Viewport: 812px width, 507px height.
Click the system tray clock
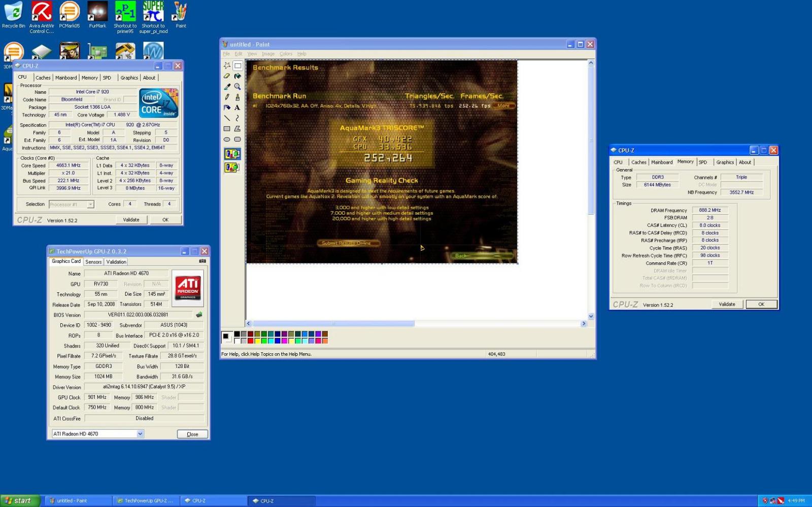[x=796, y=501]
